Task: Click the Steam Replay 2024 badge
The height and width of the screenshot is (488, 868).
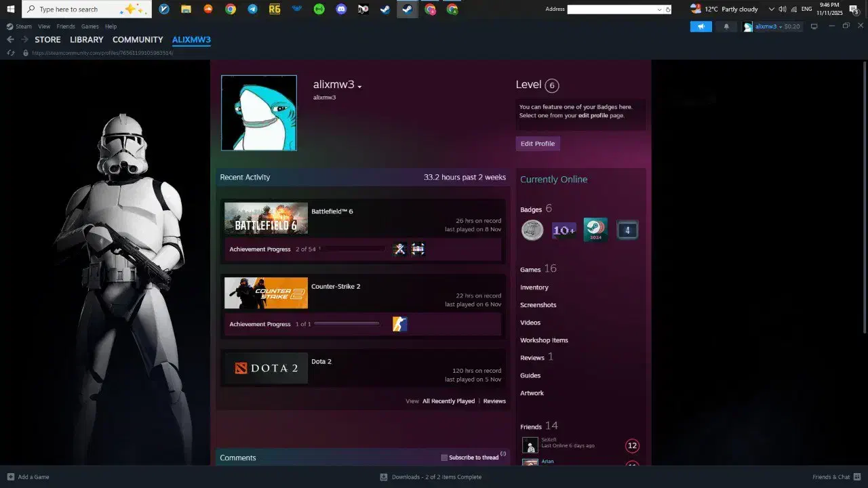Action: (x=595, y=230)
